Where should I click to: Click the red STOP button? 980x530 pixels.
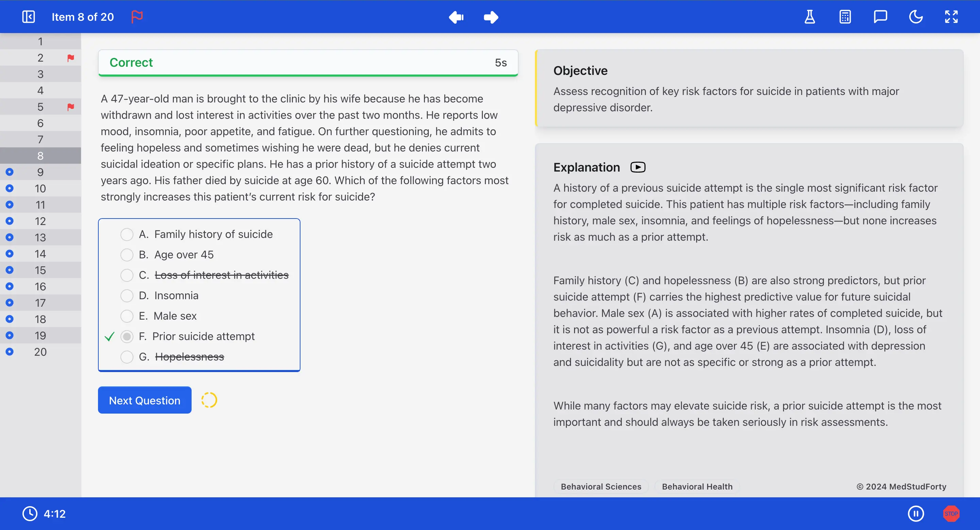click(x=951, y=514)
